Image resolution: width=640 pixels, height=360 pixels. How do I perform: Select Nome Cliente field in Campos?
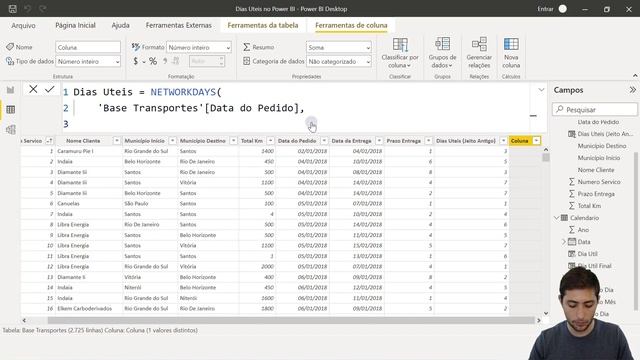click(x=596, y=170)
